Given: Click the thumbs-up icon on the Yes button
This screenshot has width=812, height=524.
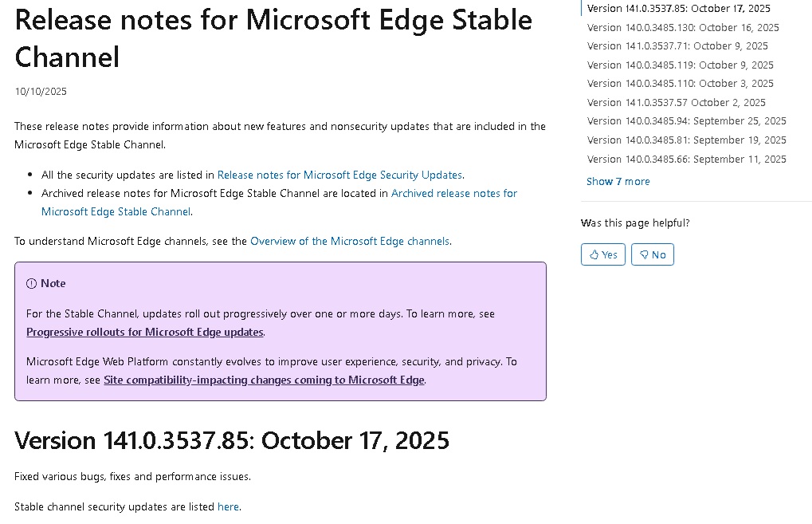Looking at the screenshot, I should pos(593,254).
